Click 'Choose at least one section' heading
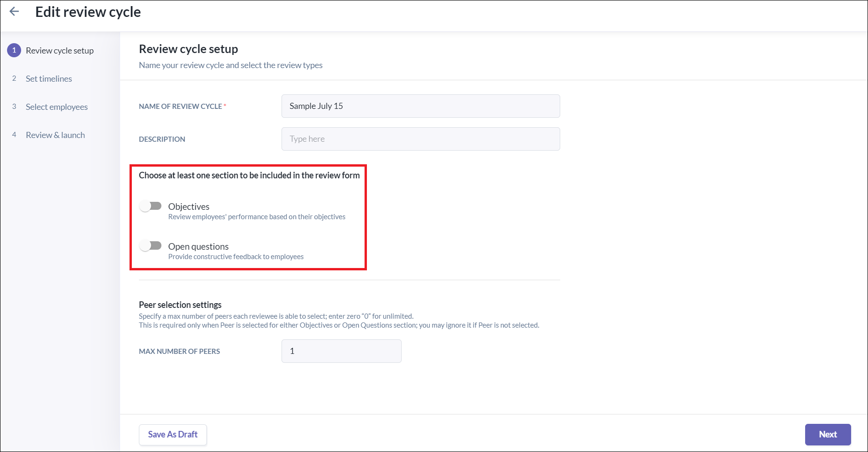Screen dimensions: 868x452 249,175
